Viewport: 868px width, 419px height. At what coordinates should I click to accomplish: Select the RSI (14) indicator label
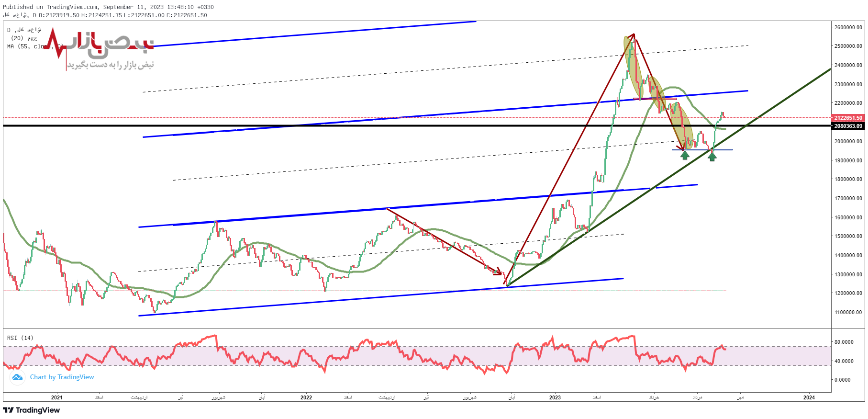pyautogui.click(x=21, y=338)
